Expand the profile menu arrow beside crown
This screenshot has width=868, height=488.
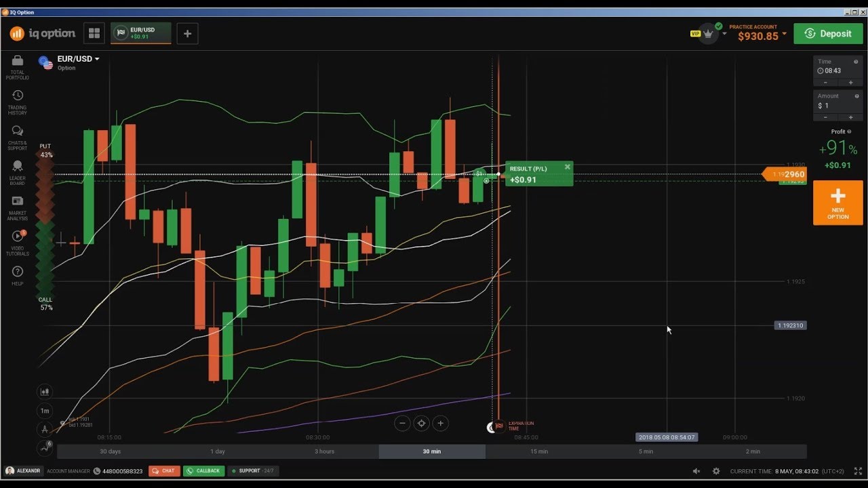724,33
